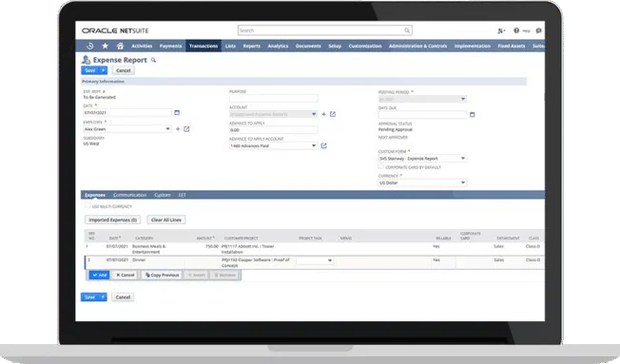Open the Alex Green employee record icon
The height and width of the screenshot is (364, 620).
point(186,129)
